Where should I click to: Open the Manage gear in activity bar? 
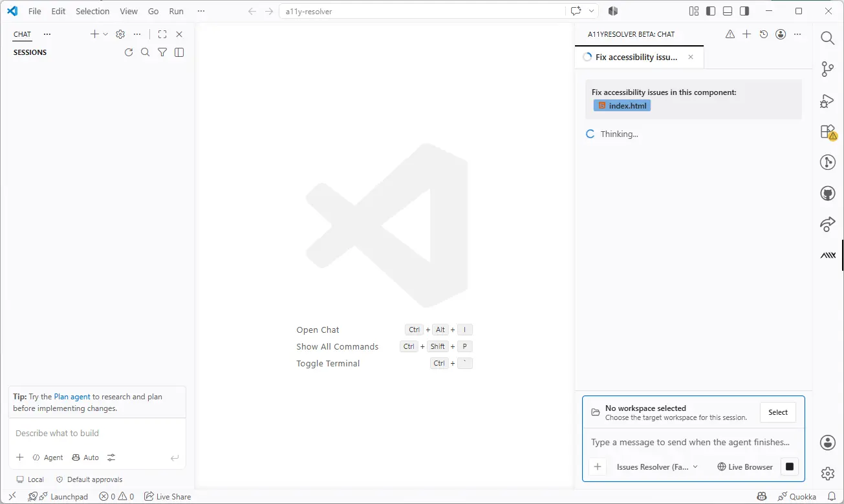coord(828,474)
